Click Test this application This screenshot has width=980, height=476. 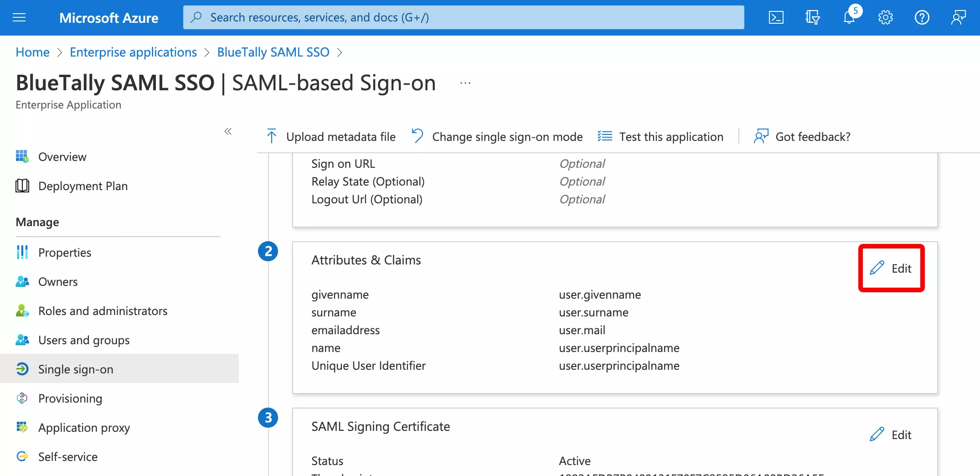pyautogui.click(x=660, y=136)
